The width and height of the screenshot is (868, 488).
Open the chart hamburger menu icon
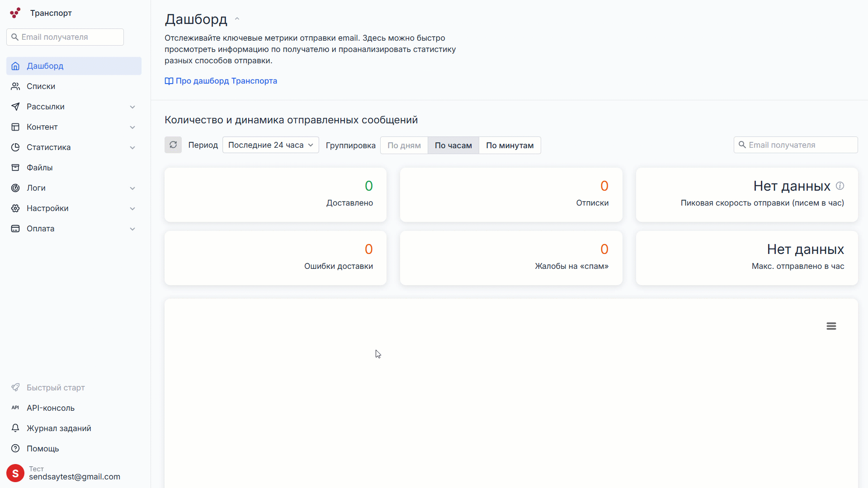click(x=831, y=326)
